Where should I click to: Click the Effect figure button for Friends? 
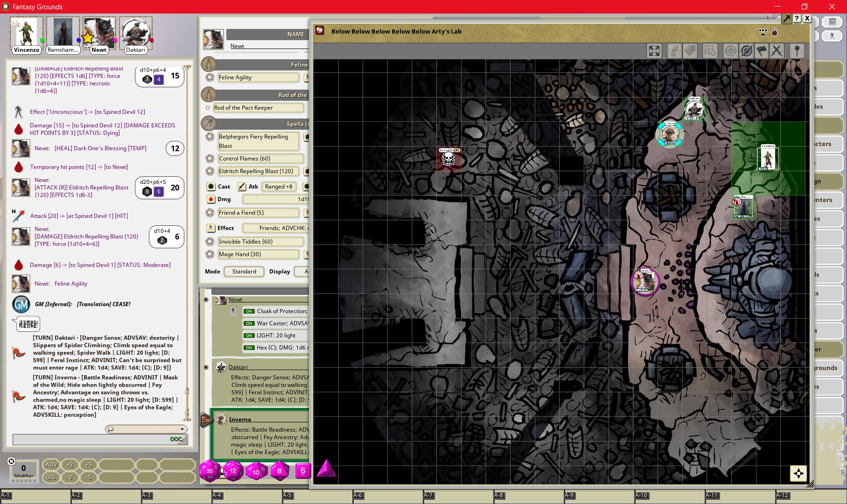[211, 228]
